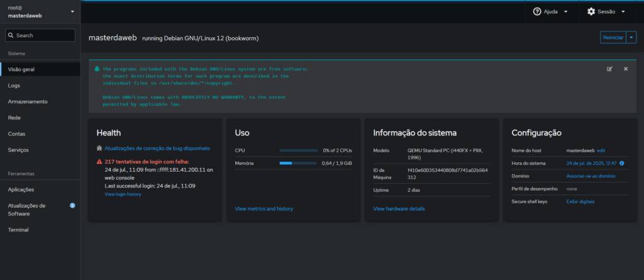Screen dimensions: 644x280
Task: Click the Ajuda question mark icon
Action: click(537, 11)
